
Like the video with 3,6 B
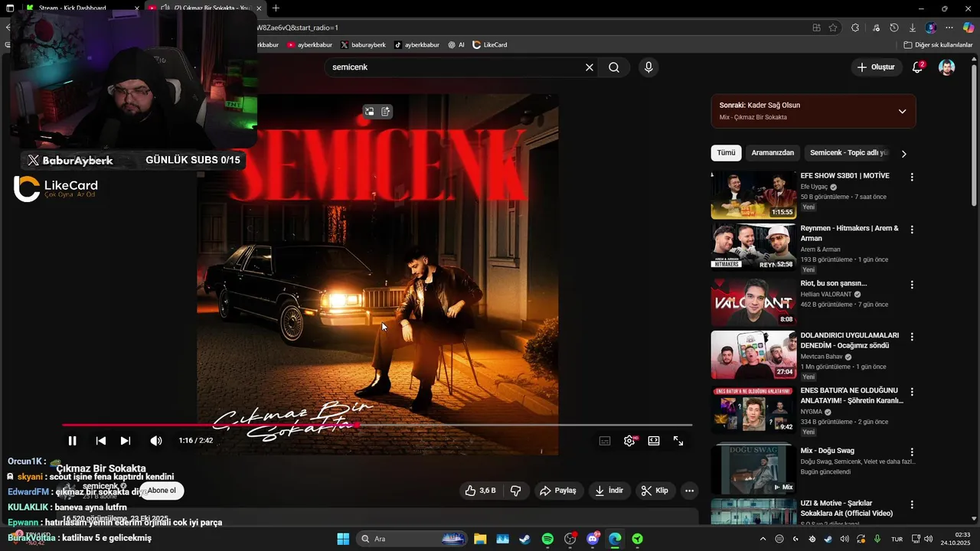(481, 491)
